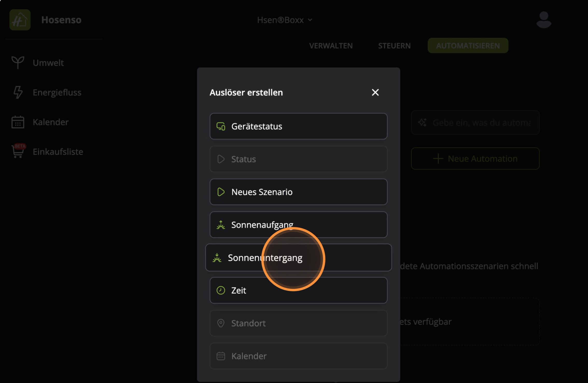588x383 pixels.
Task: Open the Neues Szenario trigger option
Action: (x=298, y=192)
